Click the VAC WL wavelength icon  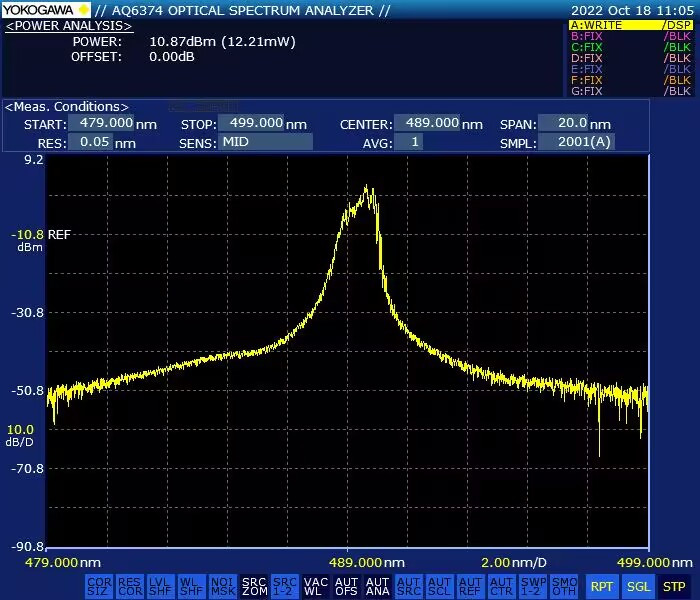pyautogui.click(x=316, y=586)
